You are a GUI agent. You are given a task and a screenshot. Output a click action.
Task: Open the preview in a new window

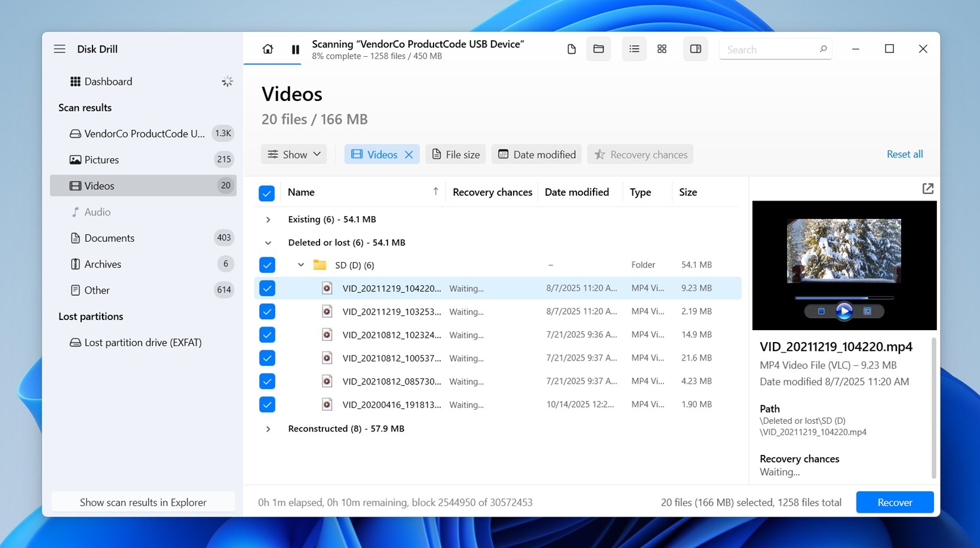927,188
